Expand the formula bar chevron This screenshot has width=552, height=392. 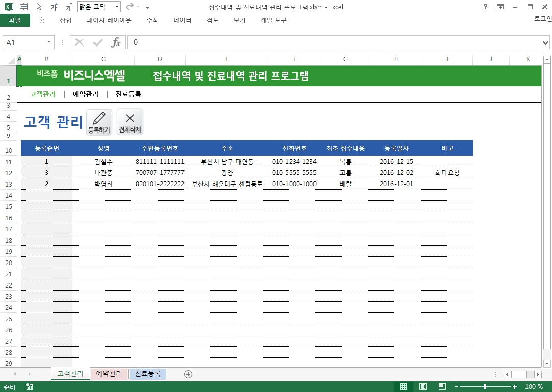click(x=546, y=42)
